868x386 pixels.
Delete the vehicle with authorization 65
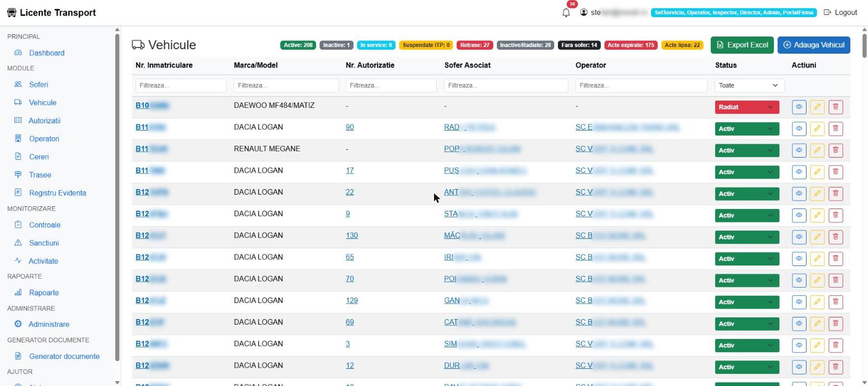(x=835, y=258)
